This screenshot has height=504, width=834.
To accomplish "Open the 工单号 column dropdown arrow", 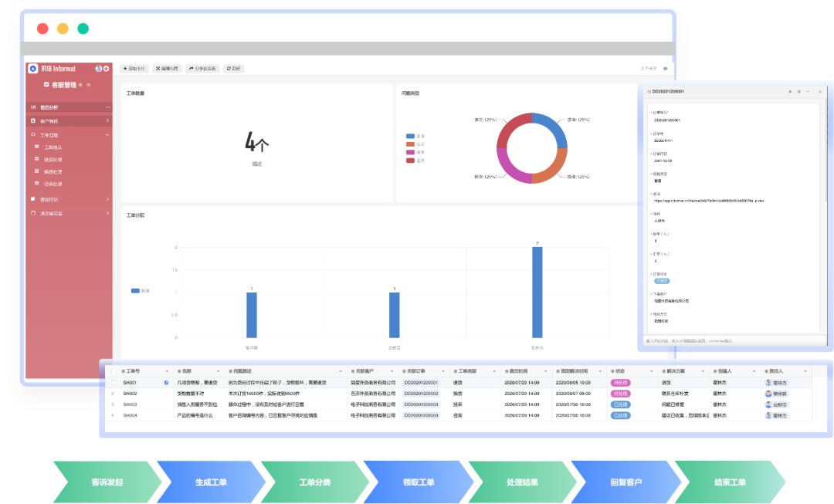I will tap(167, 371).
